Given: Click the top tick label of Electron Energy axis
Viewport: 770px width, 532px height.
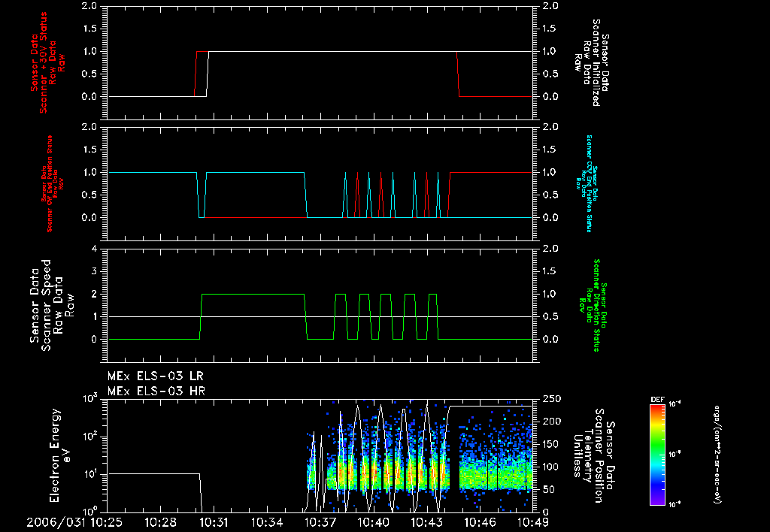Looking at the screenshot, I should (x=91, y=398).
